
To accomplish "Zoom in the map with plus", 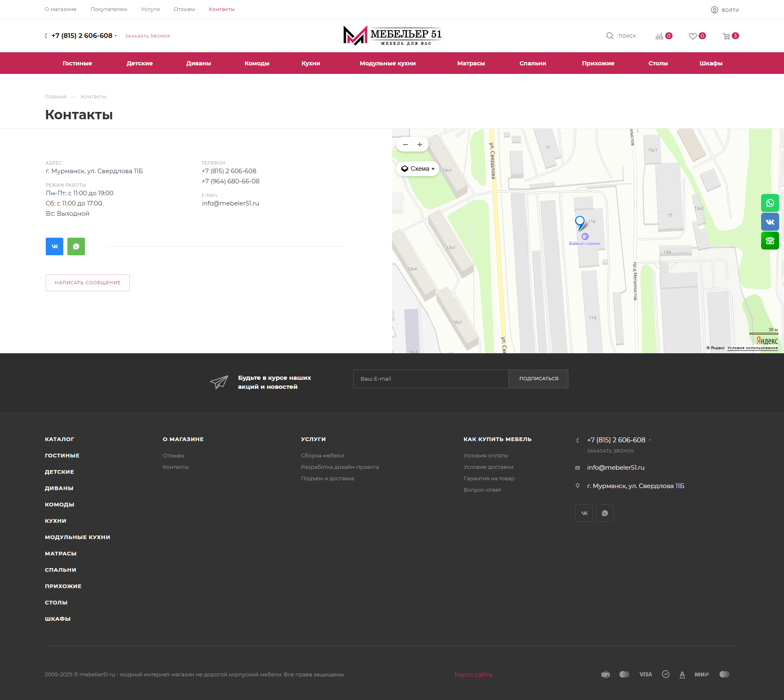I will [x=420, y=145].
